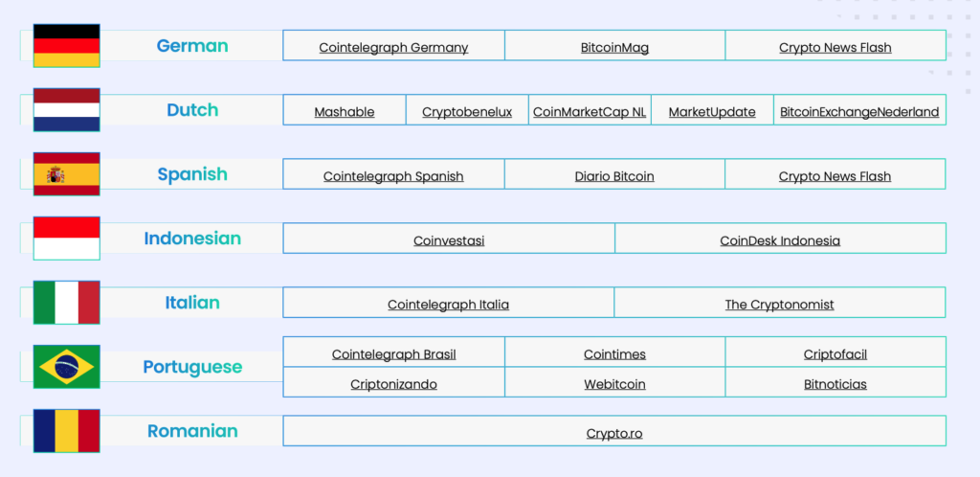Select the Portuguese language label
The image size is (980, 477).
(192, 367)
